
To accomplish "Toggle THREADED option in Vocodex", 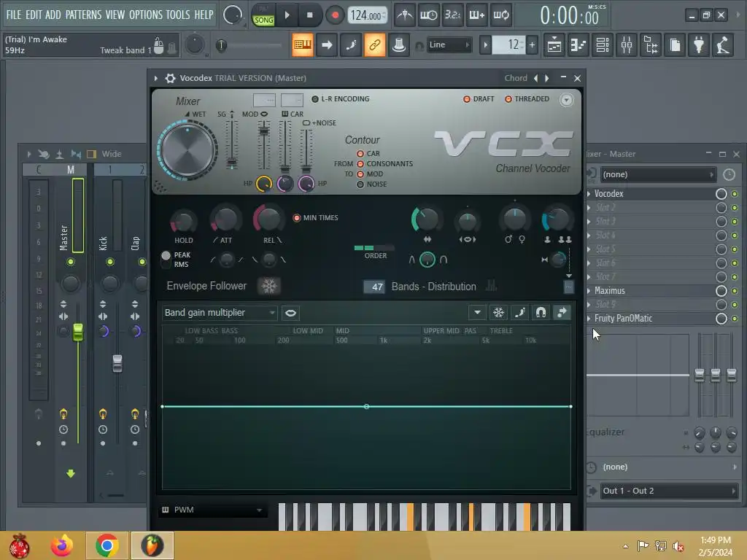I will click(527, 99).
